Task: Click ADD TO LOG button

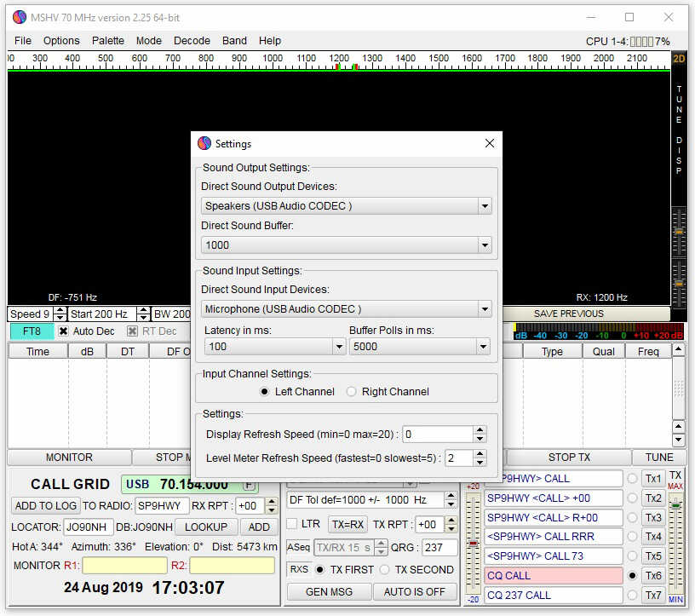Action: click(46, 505)
